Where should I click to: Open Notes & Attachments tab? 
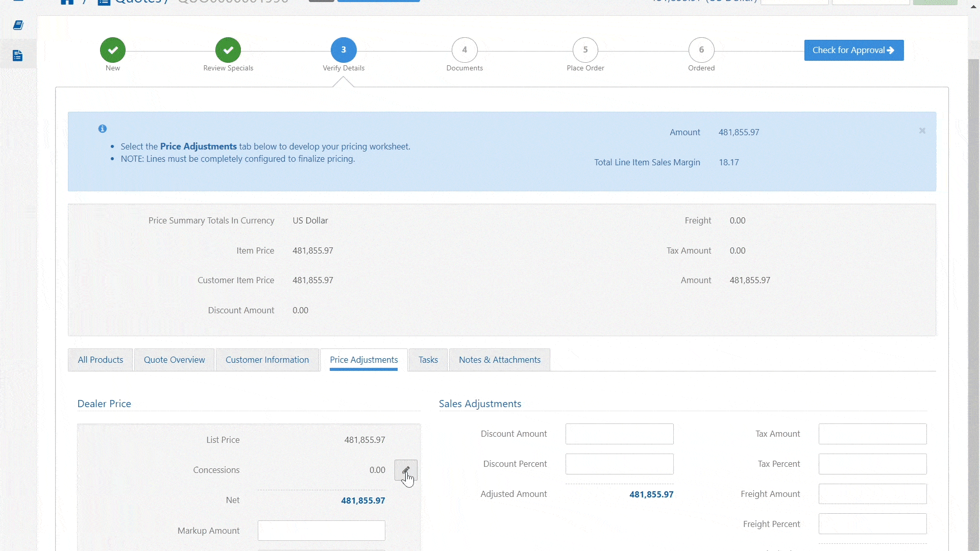click(499, 360)
